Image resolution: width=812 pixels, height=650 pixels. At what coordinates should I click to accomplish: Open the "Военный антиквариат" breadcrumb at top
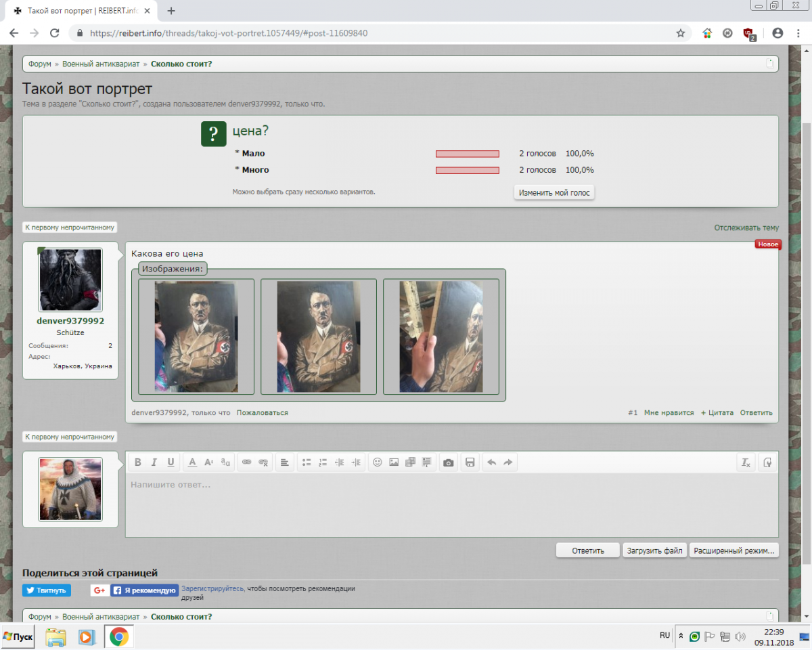click(x=101, y=64)
